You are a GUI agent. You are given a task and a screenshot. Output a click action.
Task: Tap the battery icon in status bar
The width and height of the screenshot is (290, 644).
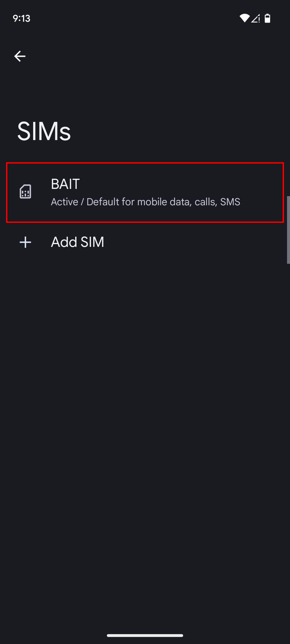(268, 18)
